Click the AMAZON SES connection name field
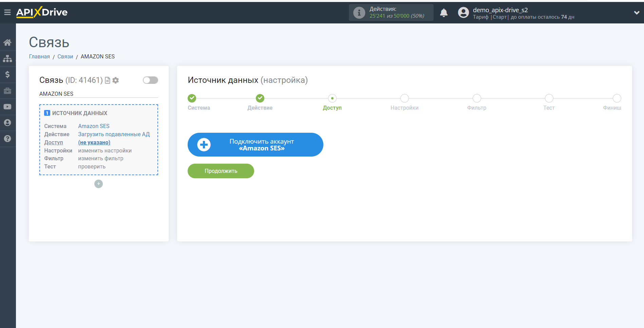The height and width of the screenshot is (328, 644). (98, 94)
